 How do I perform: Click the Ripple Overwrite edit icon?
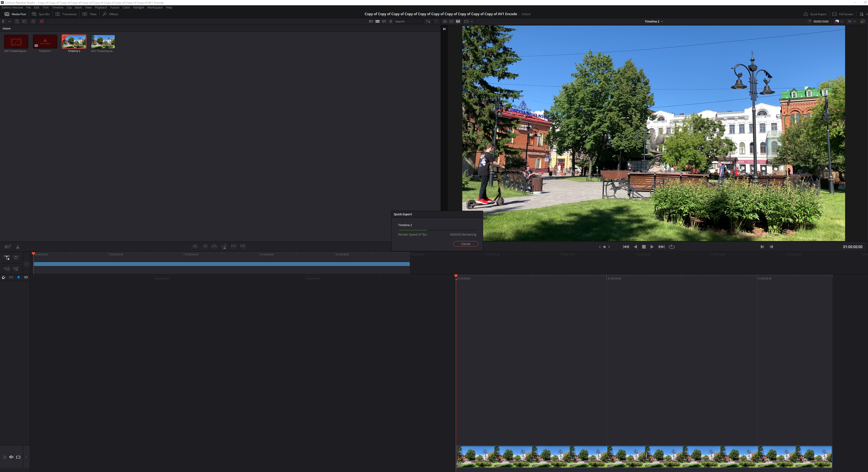click(214, 247)
